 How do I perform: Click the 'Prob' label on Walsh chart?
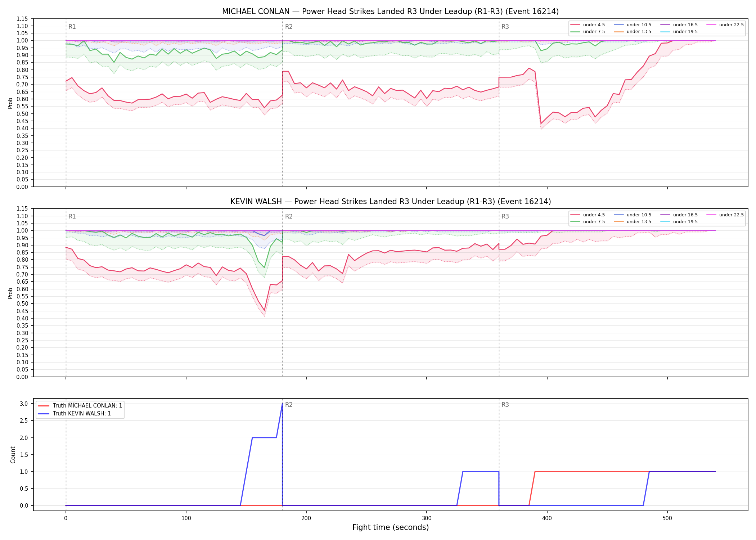click(10, 293)
